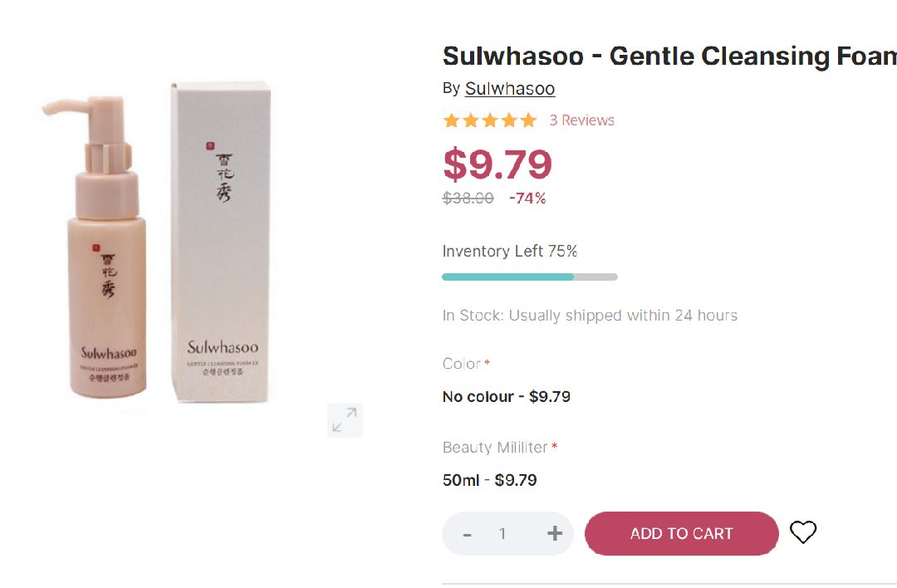Click the -74% discount label

527,198
